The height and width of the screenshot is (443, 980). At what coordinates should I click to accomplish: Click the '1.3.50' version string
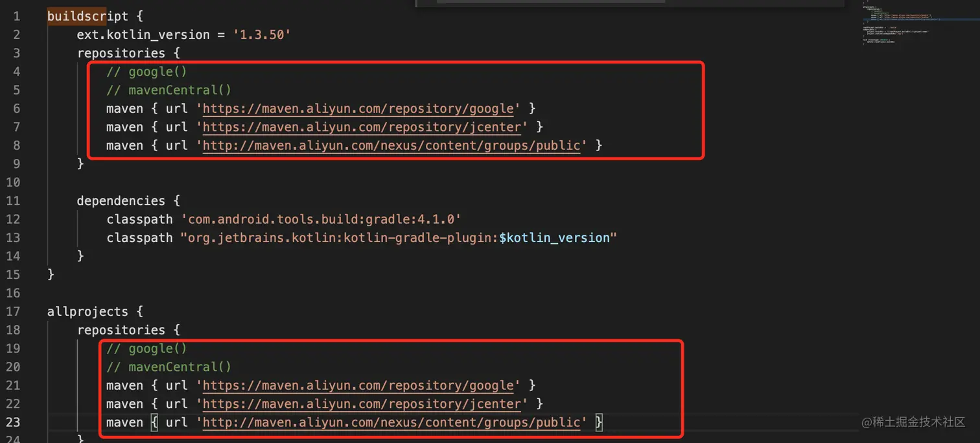(261, 34)
